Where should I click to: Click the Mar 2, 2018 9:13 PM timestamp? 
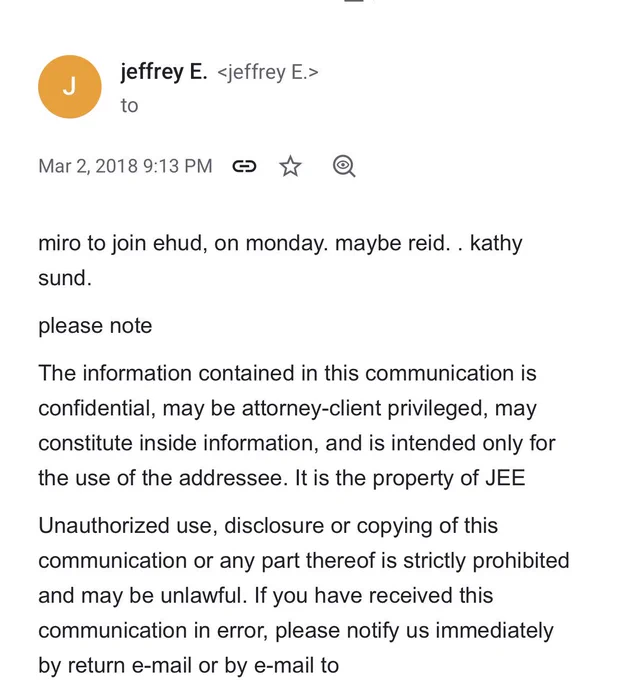[x=125, y=166]
